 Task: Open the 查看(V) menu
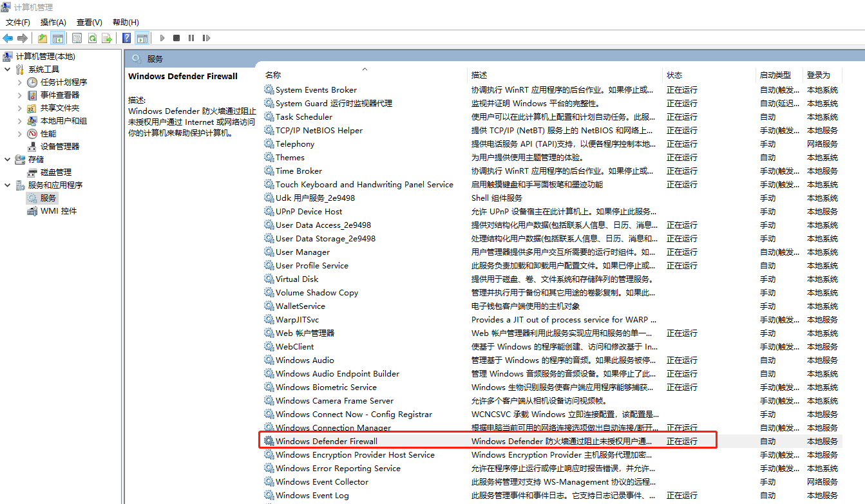tap(90, 23)
